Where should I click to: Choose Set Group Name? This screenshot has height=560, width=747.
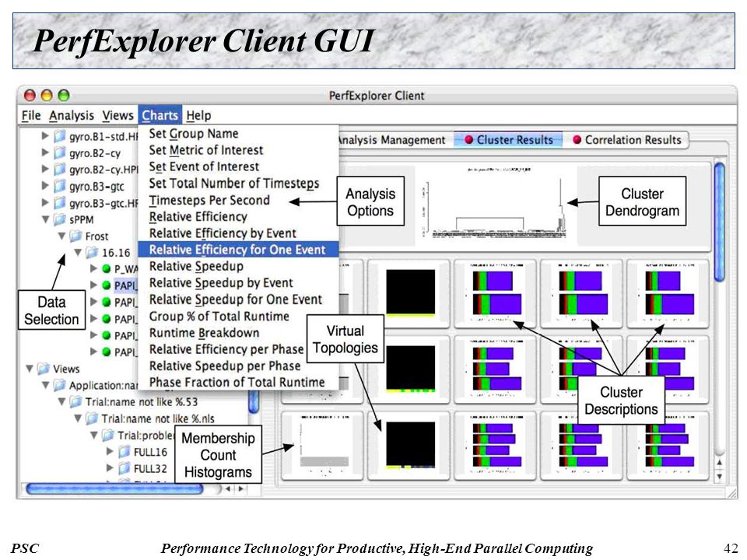pyautogui.click(x=194, y=134)
